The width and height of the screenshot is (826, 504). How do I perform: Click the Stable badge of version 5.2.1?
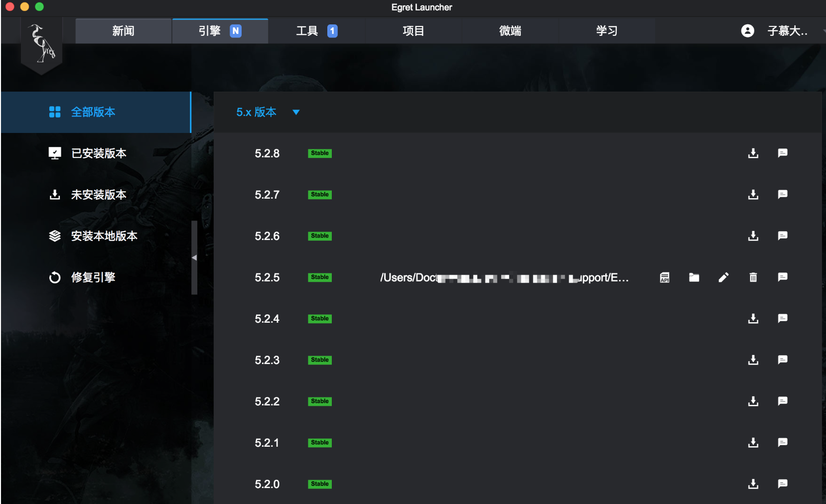320,443
